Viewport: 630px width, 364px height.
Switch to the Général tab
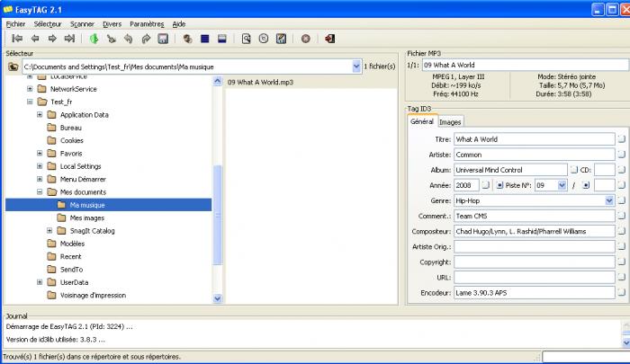click(422, 121)
